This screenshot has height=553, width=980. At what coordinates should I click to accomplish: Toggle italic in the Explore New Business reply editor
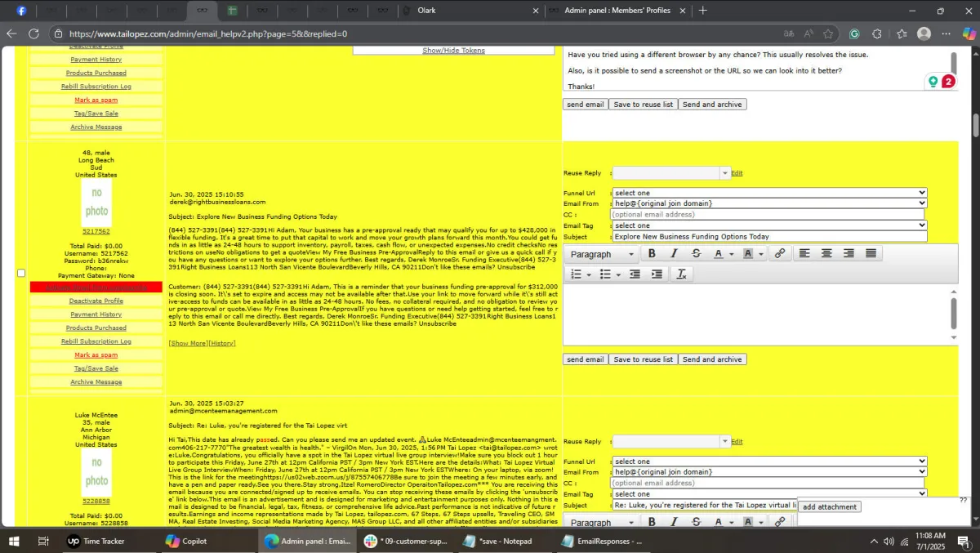tap(674, 254)
